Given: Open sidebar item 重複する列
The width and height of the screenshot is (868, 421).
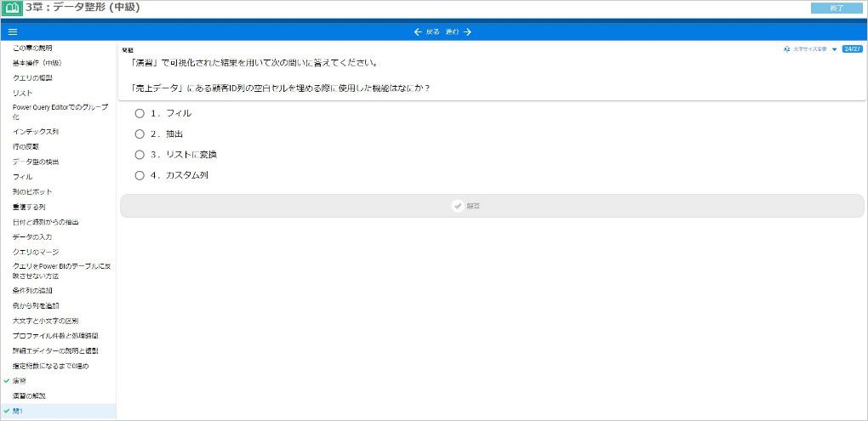Looking at the screenshot, I should point(29,207).
